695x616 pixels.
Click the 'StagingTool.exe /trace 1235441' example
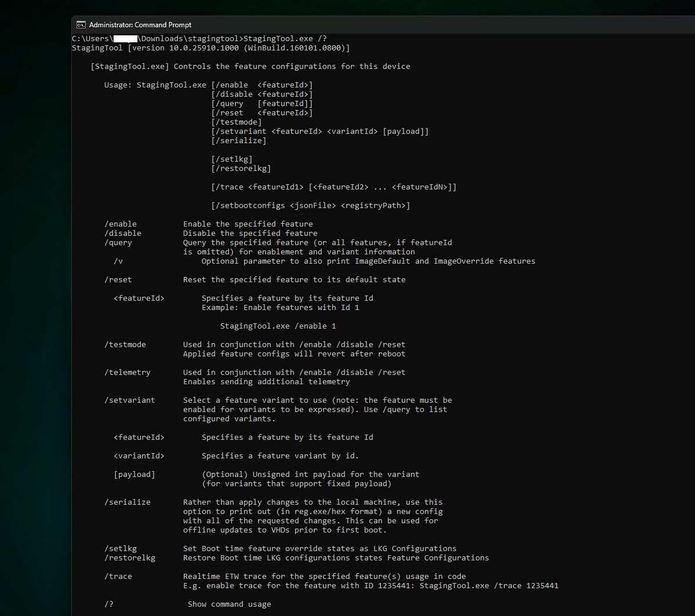pos(489,586)
